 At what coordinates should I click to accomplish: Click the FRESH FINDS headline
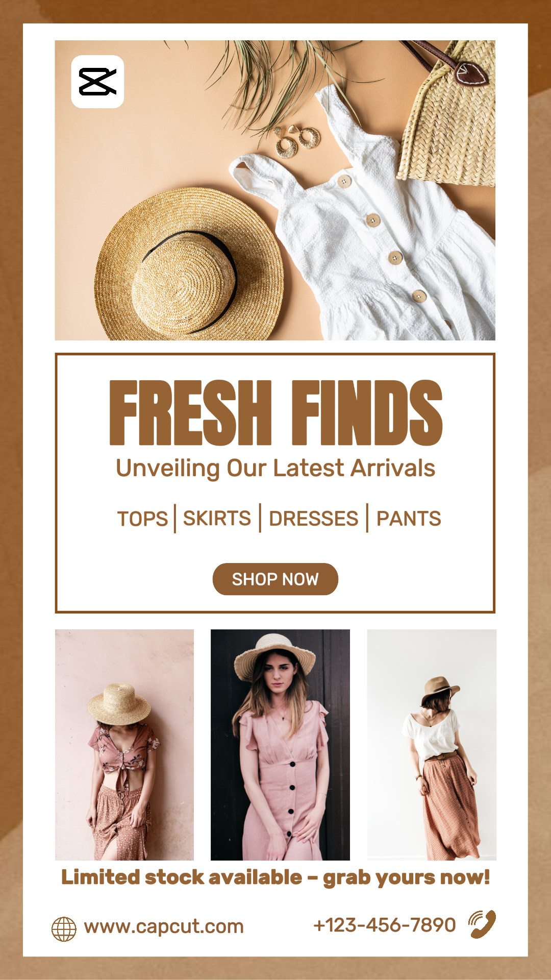tap(276, 412)
